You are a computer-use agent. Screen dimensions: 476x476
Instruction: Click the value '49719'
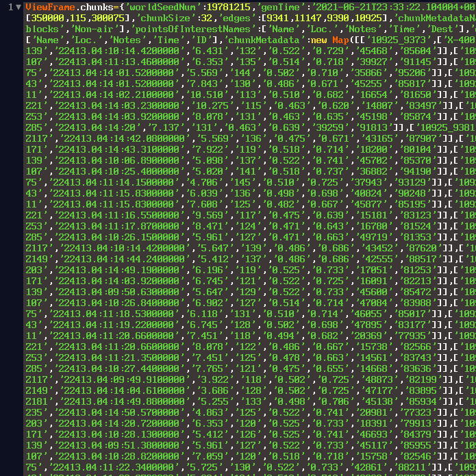pyautogui.click(x=370, y=236)
